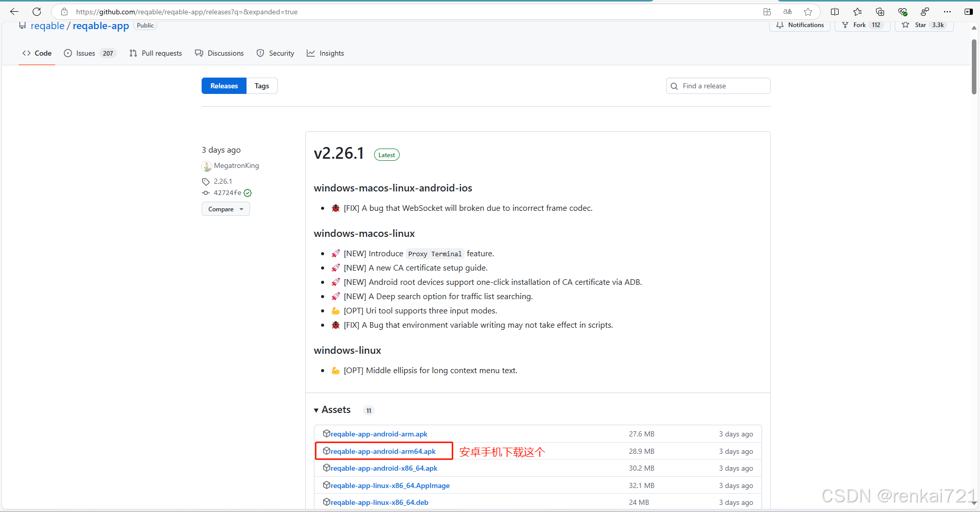The image size is (980, 512).
Task: Click the commit icon beside 42724fe
Action: (x=206, y=193)
